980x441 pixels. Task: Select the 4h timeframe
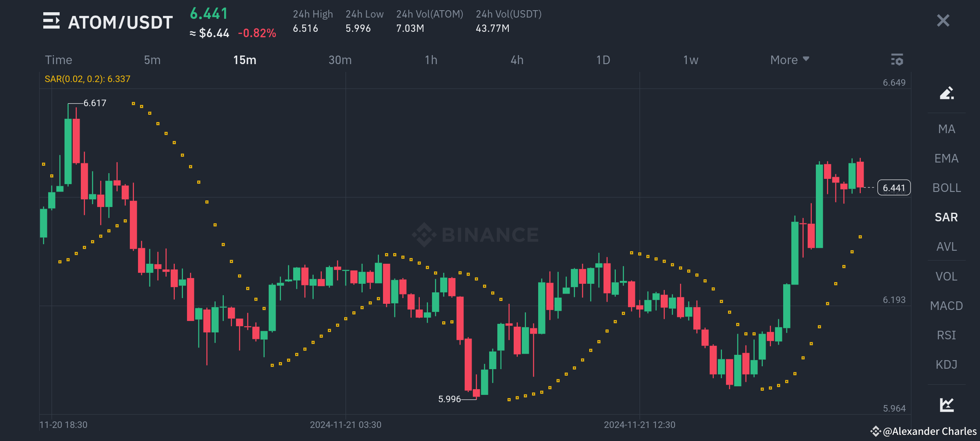click(517, 60)
